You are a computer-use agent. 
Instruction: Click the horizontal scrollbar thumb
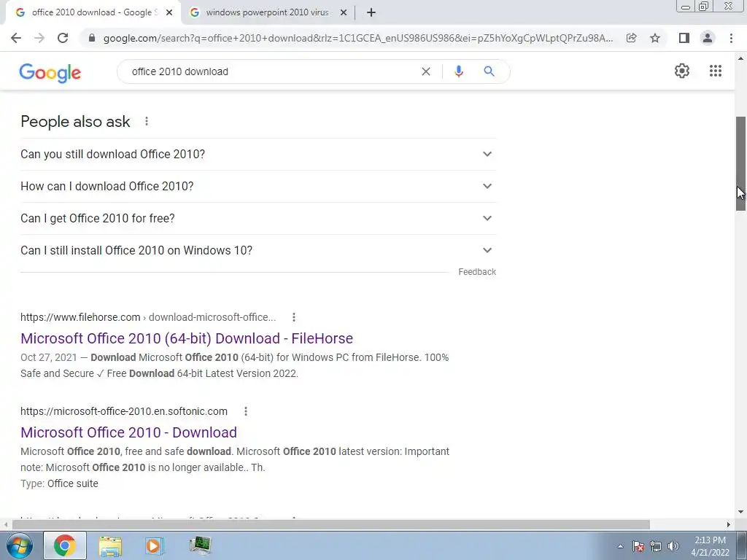click(x=330, y=524)
